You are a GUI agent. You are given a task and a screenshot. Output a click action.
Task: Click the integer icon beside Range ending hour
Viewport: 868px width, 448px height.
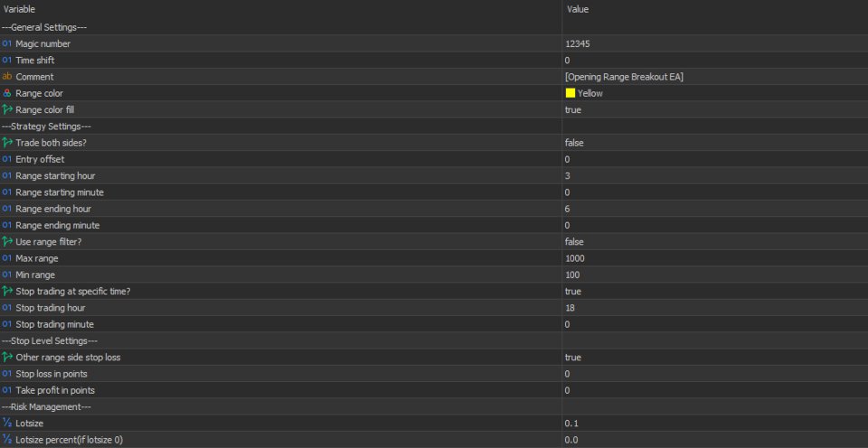(x=6, y=209)
